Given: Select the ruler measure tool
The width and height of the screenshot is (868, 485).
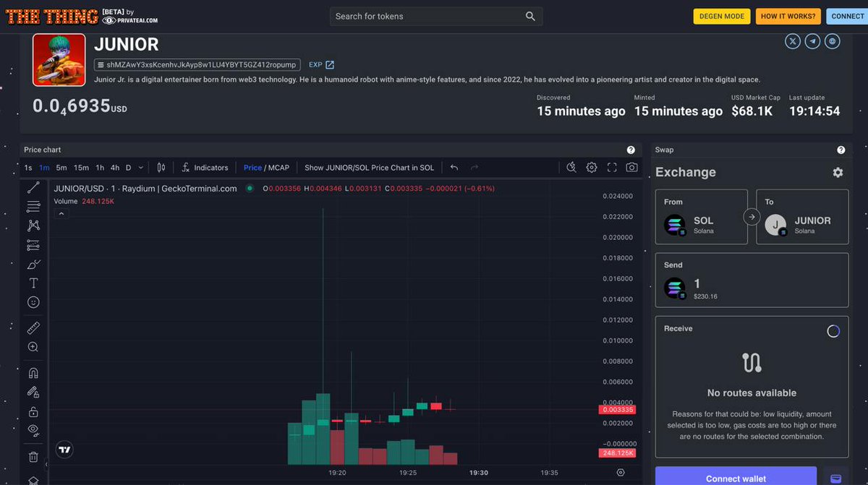Looking at the screenshot, I should pos(33,328).
